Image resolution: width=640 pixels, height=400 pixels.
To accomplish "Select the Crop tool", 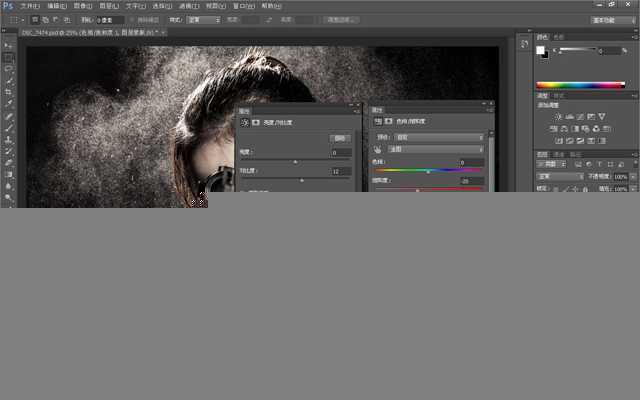I will pyautogui.click(x=8, y=92).
